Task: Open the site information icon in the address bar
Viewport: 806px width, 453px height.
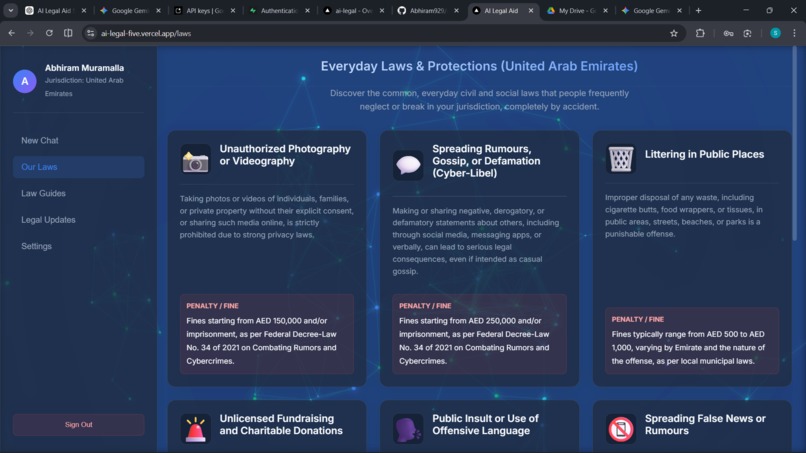Action: click(x=90, y=33)
